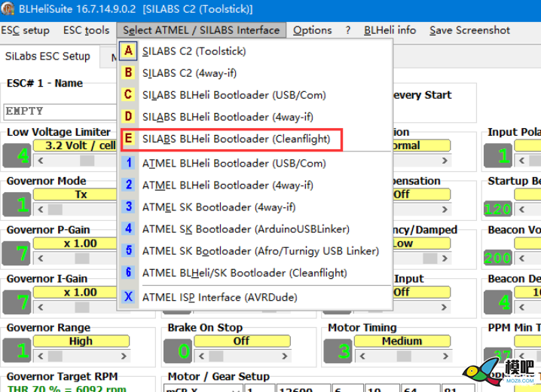This screenshot has width=541, height=392.
Task: Click the ESC# 1 Name input field
Action: pos(60,111)
